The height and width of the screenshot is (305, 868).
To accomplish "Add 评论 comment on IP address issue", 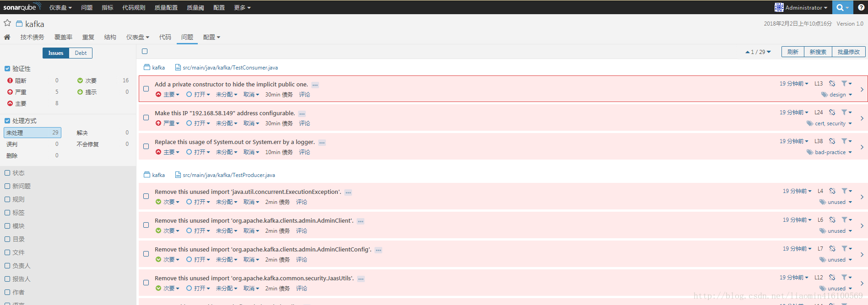I will point(304,123).
